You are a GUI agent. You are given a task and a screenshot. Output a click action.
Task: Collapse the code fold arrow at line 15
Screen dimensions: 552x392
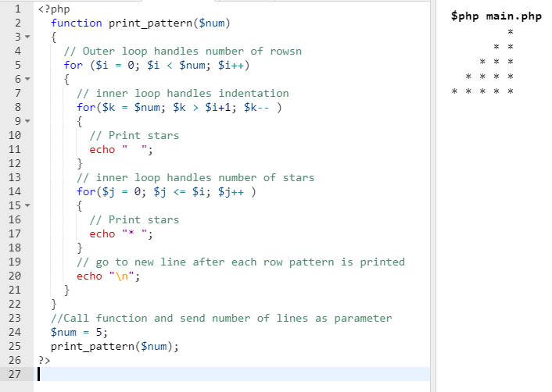pos(27,205)
